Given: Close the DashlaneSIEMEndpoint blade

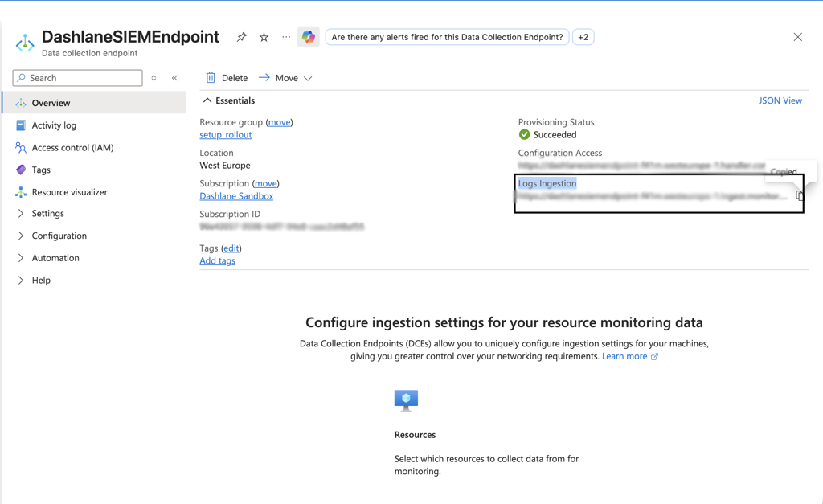Looking at the screenshot, I should [798, 37].
